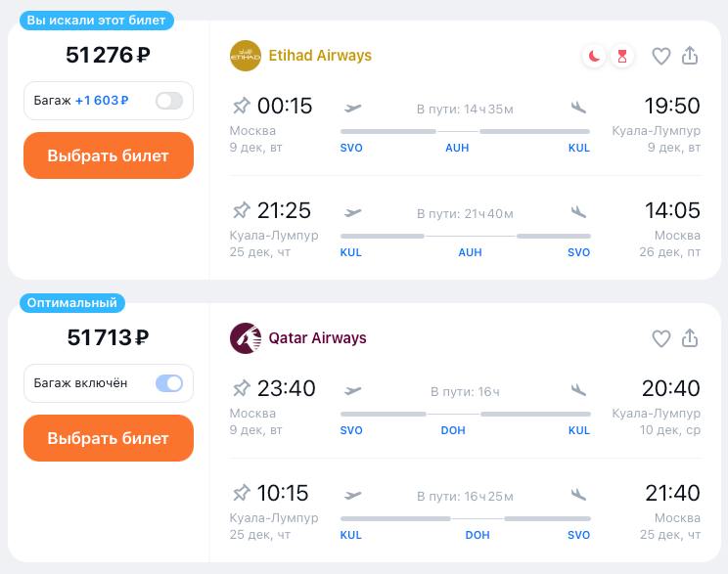This screenshot has width=728, height=574.
Task: Click the Etihad Airways airline logo
Action: click(245, 56)
